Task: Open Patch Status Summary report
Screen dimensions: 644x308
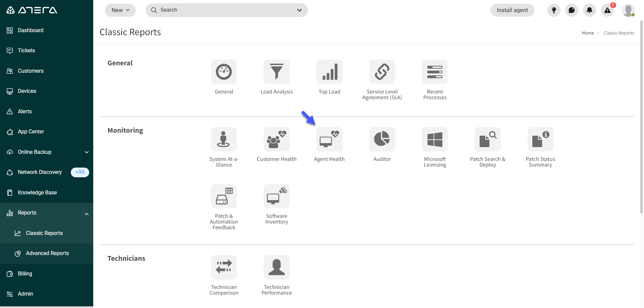Action: [x=540, y=139]
